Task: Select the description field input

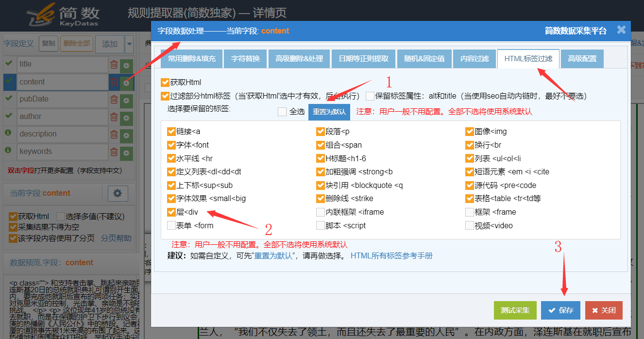Action: pyautogui.click(x=63, y=134)
